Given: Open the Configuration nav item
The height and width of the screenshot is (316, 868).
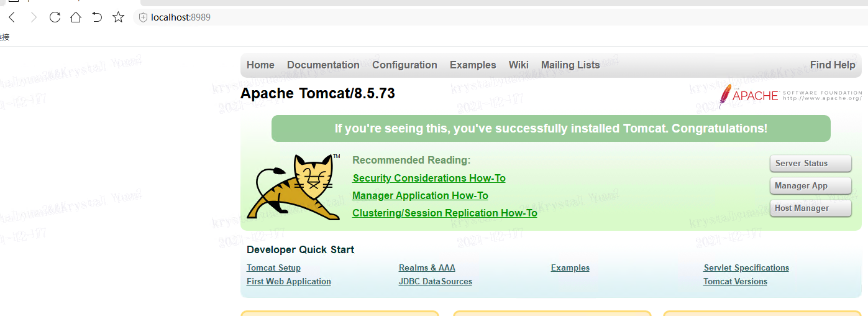Looking at the screenshot, I should tap(404, 65).
